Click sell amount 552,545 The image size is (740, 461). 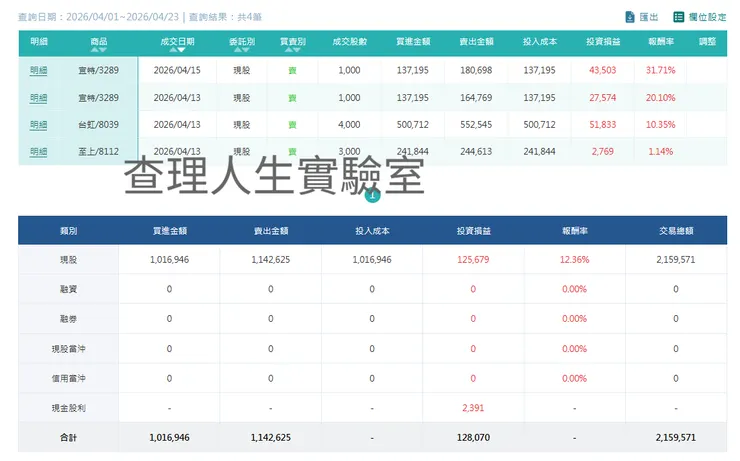pos(476,125)
